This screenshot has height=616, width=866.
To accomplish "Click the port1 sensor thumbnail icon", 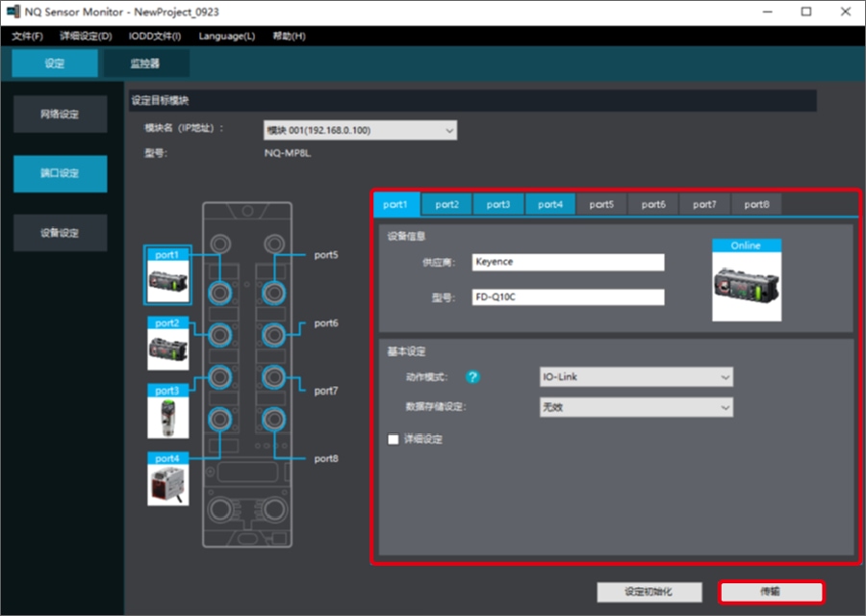I will point(167,281).
